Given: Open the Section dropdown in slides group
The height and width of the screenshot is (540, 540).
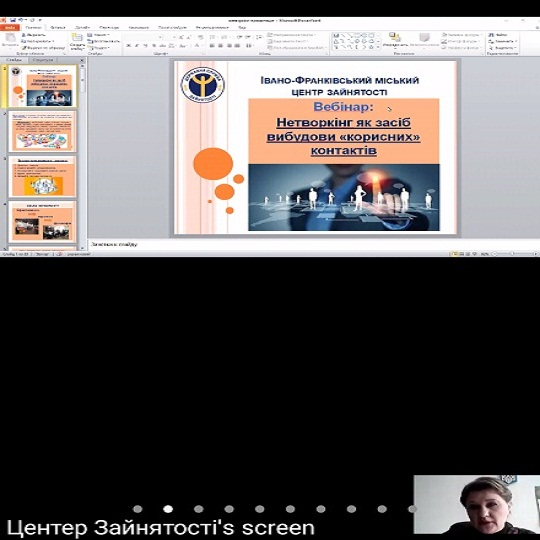Looking at the screenshot, I should pyautogui.click(x=98, y=48).
